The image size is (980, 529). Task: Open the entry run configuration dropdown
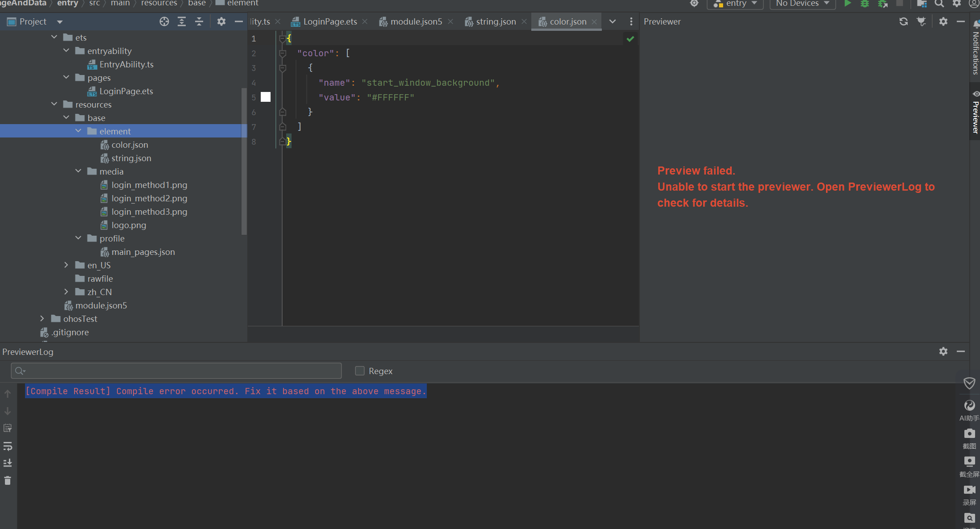(735, 4)
